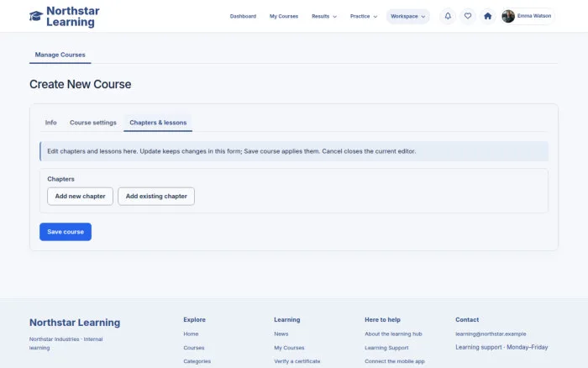Image resolution: width=588 pixels, height=368 pixels.
Task: Click the learning@northstar.example email link
Action: coord(491,334)
